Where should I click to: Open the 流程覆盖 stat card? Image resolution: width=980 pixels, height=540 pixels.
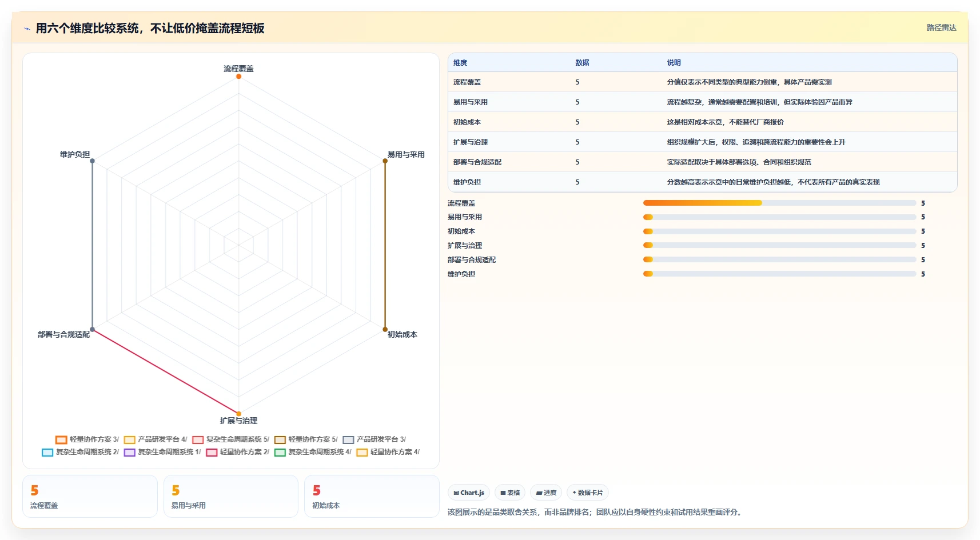click(x=90, y=497)
